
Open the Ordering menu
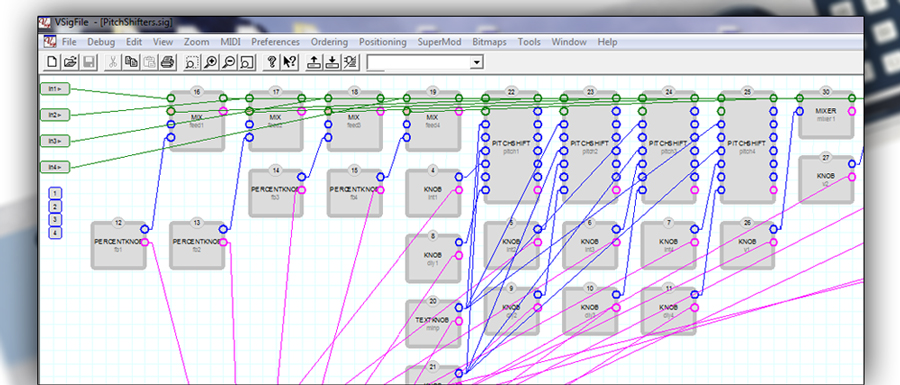coord(329,42)
